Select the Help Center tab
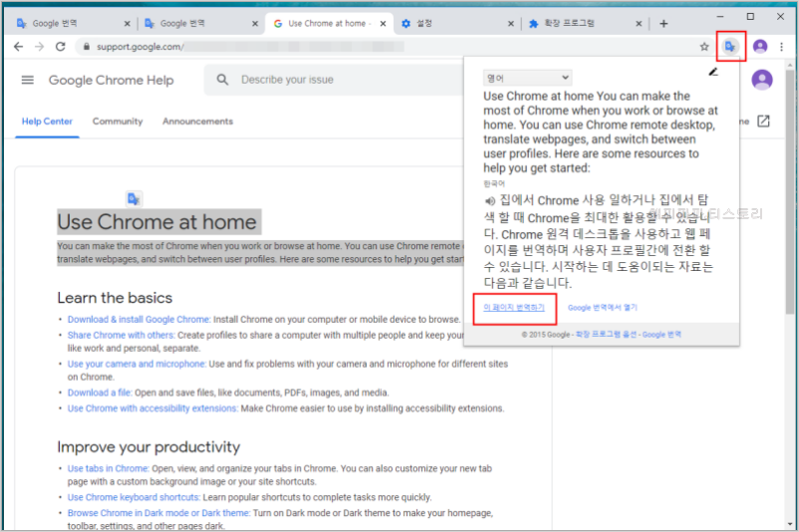Screen dimensions: 799x532 (47, 122)
